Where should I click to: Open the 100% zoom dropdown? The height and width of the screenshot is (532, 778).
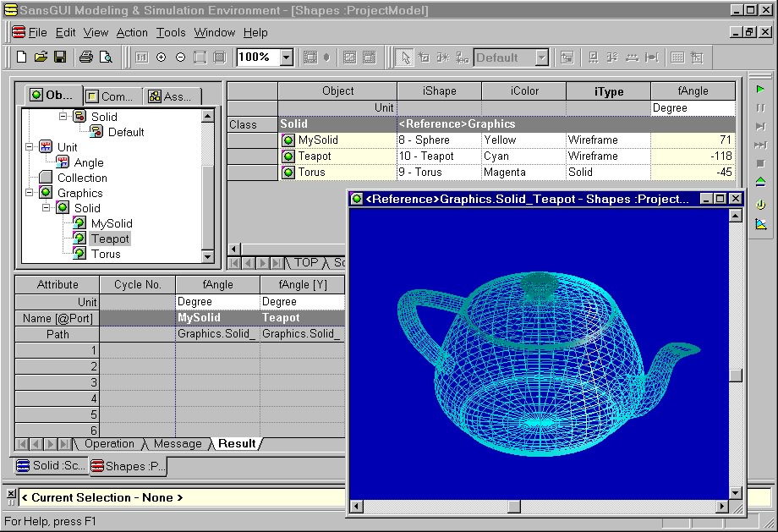tap(286, 58)
